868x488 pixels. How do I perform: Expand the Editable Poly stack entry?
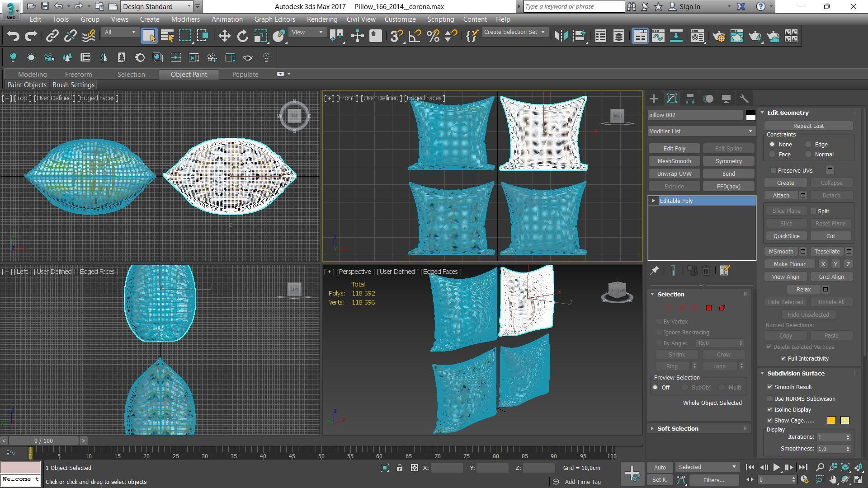pos(654,201)
